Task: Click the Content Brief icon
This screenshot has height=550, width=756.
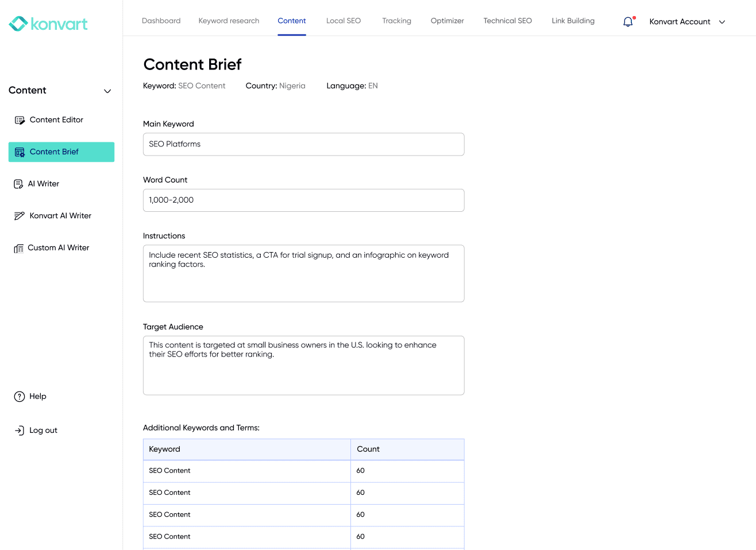Action: pyautogui.click(x=19, y=152)
